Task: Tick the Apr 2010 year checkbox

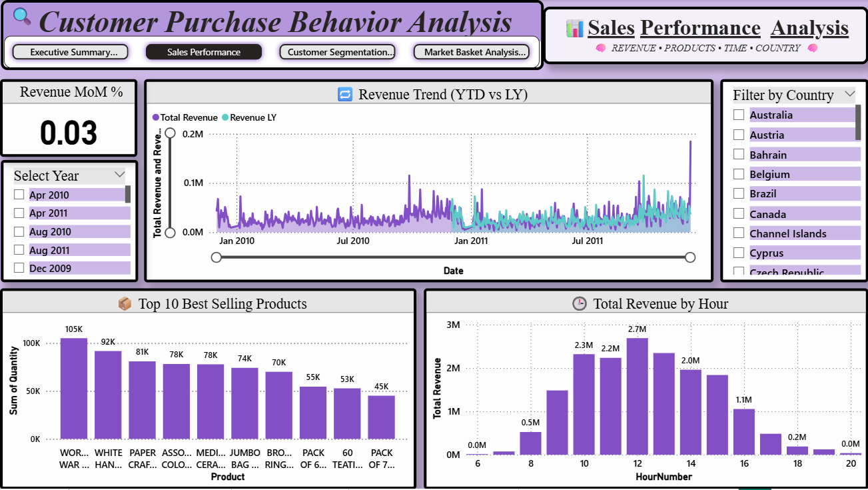Action: (19, 195)
